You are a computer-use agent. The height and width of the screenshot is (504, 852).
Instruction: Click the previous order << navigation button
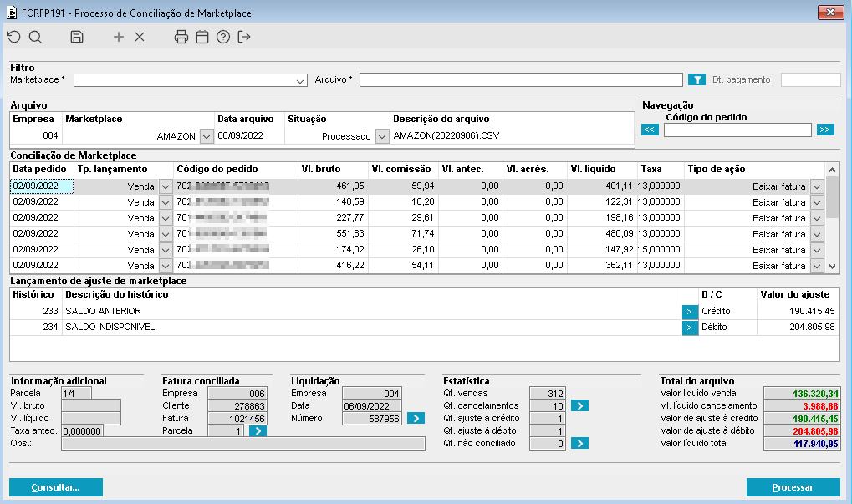coord(650,130)
